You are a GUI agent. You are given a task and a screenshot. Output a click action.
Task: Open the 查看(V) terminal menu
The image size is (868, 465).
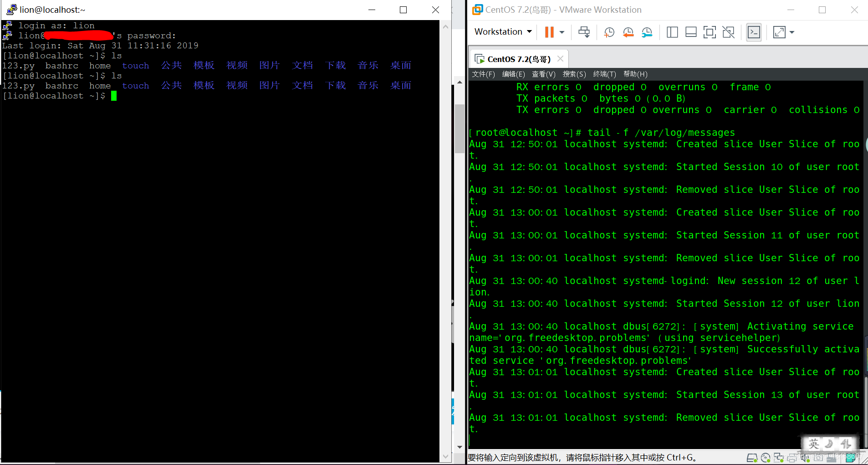[x=543, y=74]
